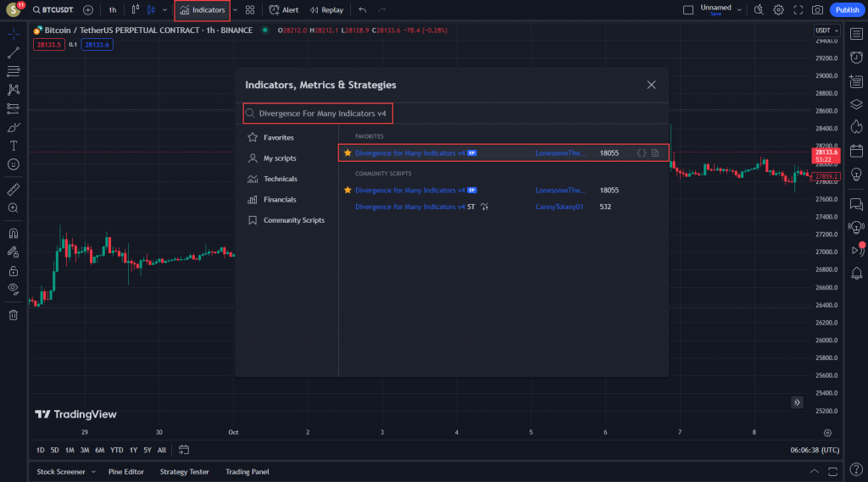Open the Alert creation tool
The width and height of the screenshot is (868, 482).
click(x=284, y=10)
